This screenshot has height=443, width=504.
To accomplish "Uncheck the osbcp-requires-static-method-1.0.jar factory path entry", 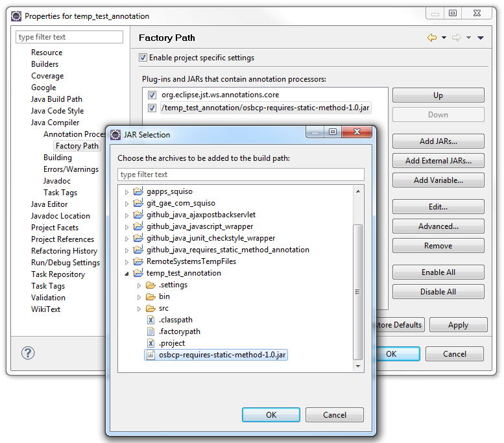I will 152,108.
